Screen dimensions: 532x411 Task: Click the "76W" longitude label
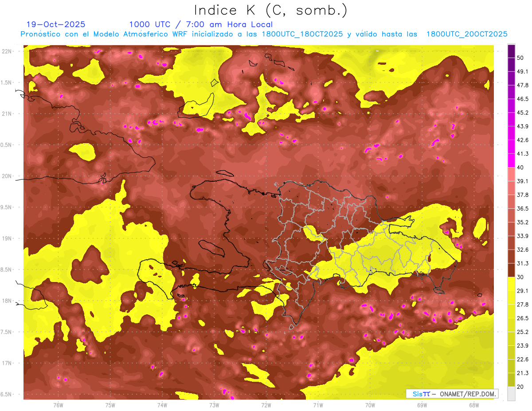(58, 405)
